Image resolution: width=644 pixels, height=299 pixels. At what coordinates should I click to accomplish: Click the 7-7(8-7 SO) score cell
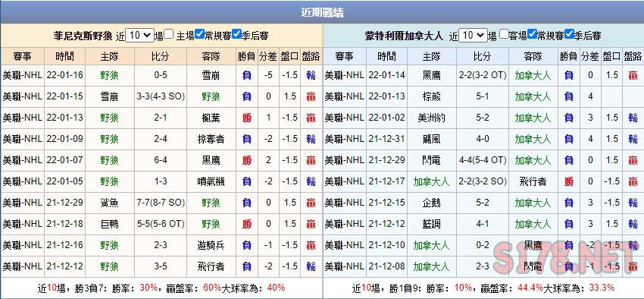click(161, 203)
